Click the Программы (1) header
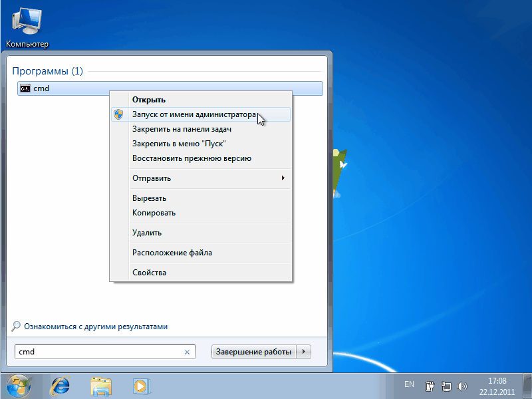This screenshot has height=399, width=532. tap(47, 71)
